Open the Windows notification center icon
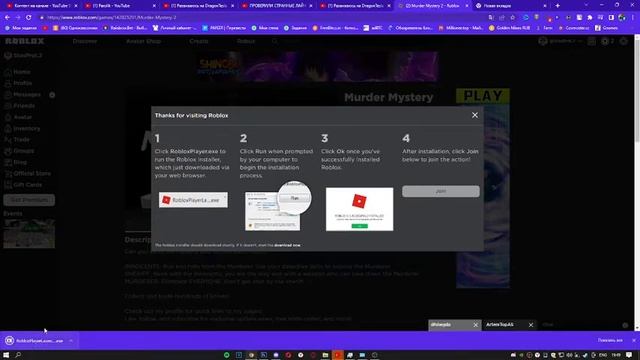 (x=629, y=355)
